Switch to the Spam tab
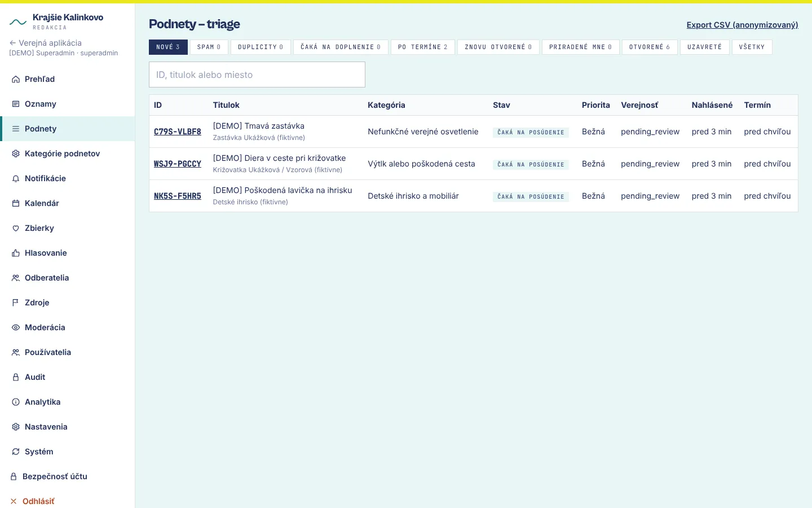 click(209, 47)
